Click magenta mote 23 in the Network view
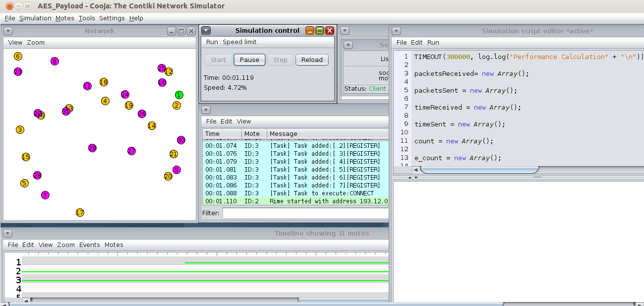 coord(18,71)
